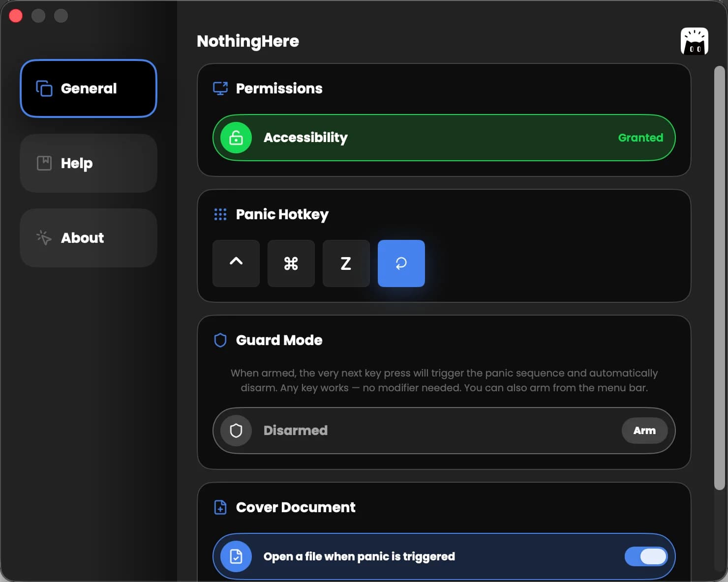This screenshot has width=728, height=582.
Task: Click the Control key in the hotkey
Action: coord(236,263)
